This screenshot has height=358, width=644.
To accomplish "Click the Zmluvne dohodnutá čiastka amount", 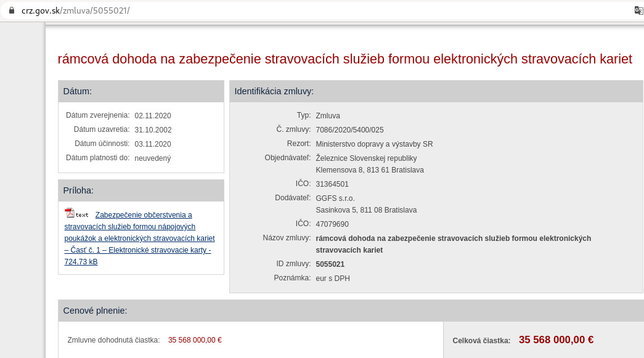I will pyautogui.click(x=195, y=340).
